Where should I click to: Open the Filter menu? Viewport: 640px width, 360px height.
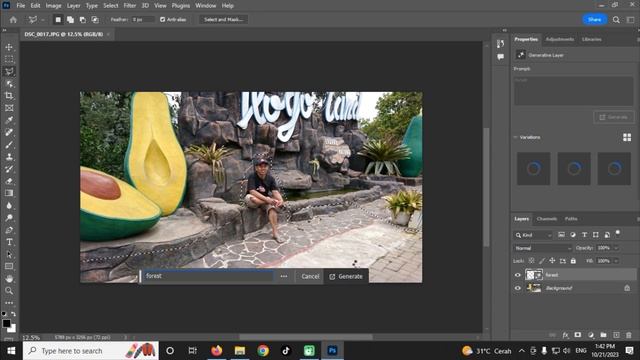pyautogui.click(x=129, y=6)
